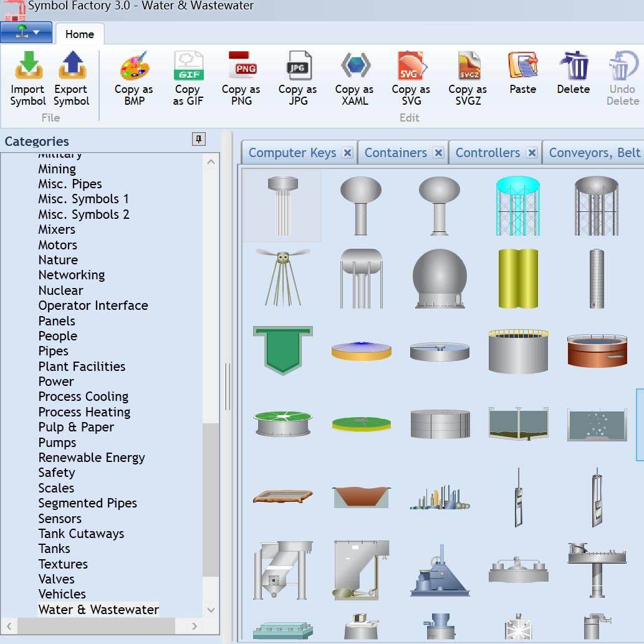Select the gray sphere tank symbol

[x=440, y=278]
